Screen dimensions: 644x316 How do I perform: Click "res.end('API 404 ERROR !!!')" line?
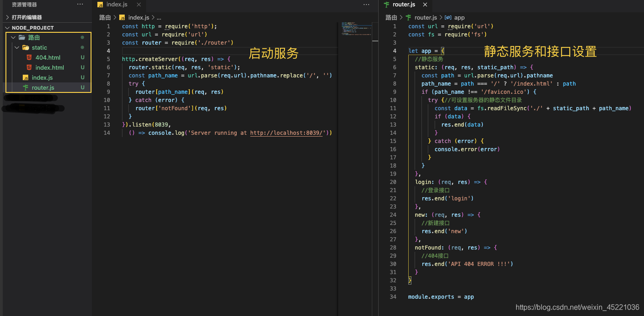point(467,264)
